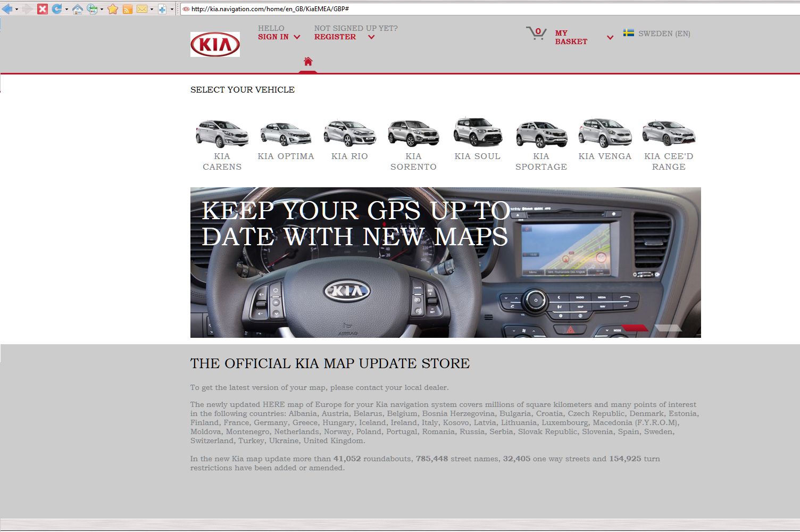Choose the Kia Soul vehicle

point(477,139)
